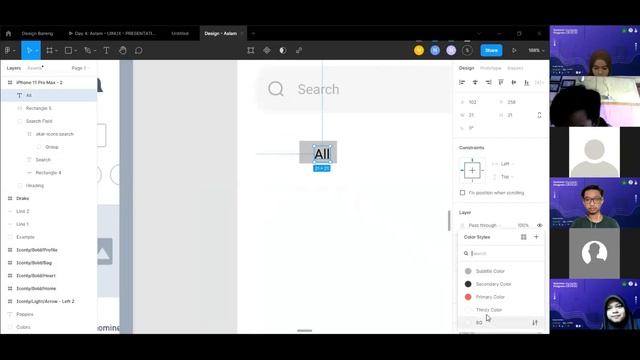The image size is (640, 360).
Task: Switch to the Design Bareng tab
Action: tap(37, 33)
